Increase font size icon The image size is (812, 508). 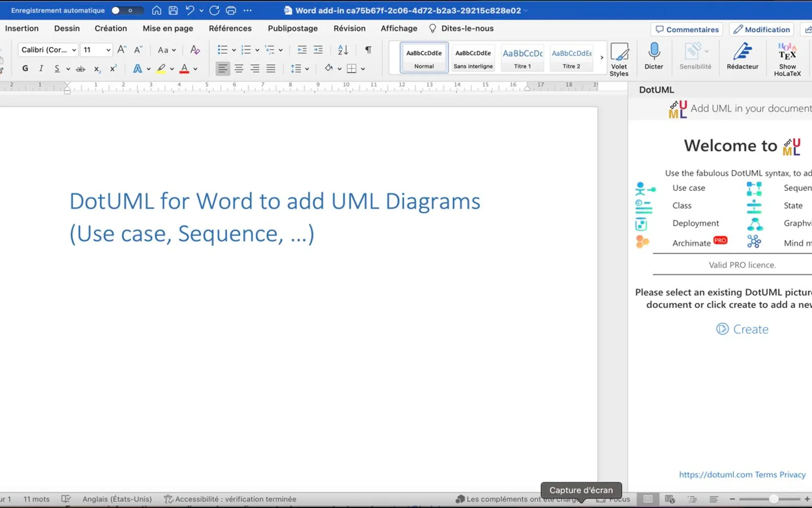(x=122, y=50)
